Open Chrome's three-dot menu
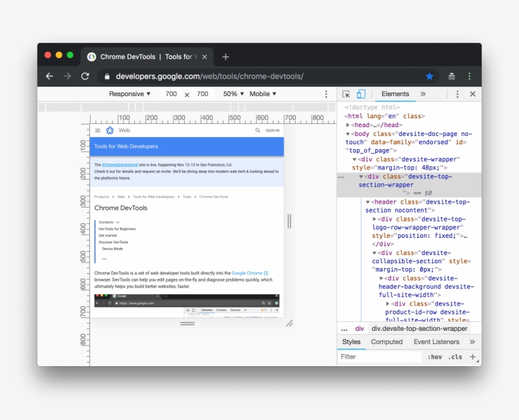 pyautogui.click(x=469, y=77)
